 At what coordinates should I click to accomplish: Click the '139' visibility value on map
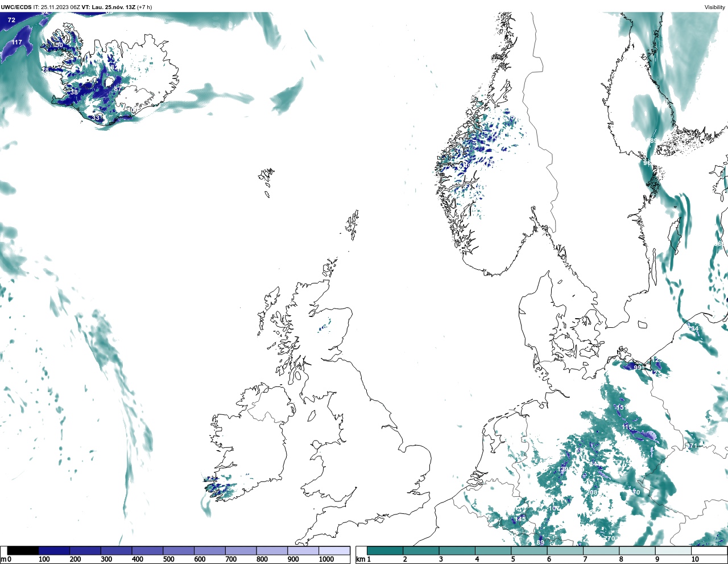click(x=564, y=470)
